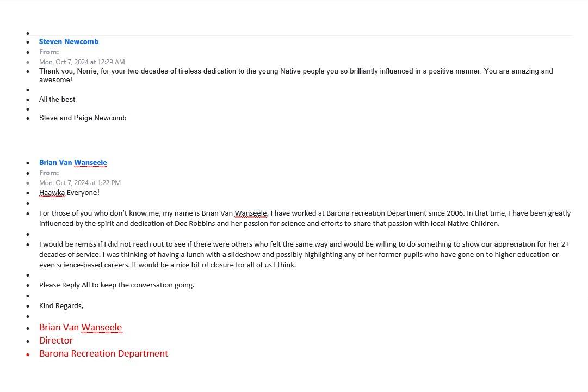The width and height of the screenshot is (588, 392).
Task: Click the 'I would be remiss' paragraph
Action: 304,255
